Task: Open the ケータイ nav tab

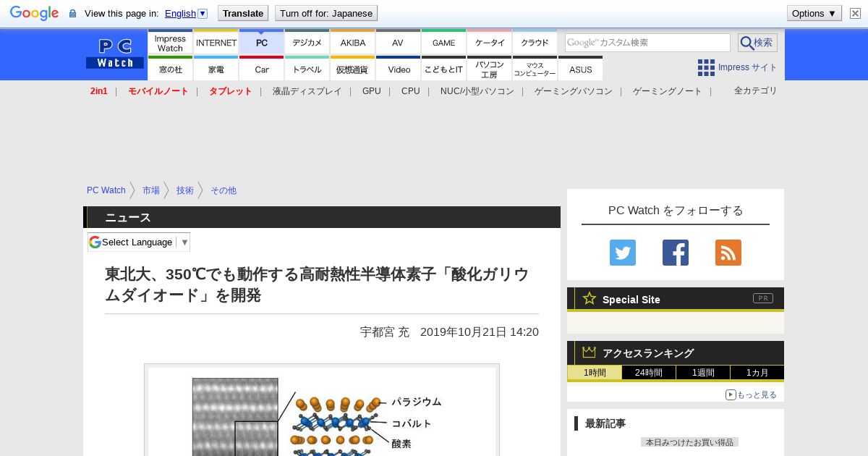Action: point(490,42)
